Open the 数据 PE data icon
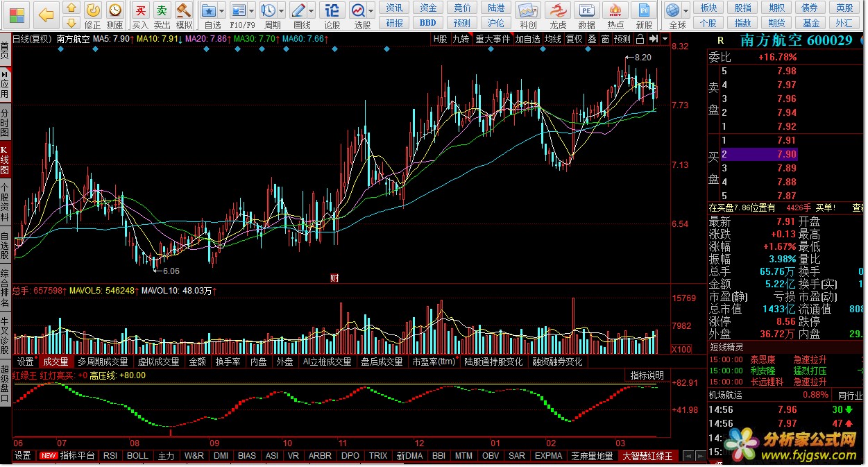 [587, 10]
